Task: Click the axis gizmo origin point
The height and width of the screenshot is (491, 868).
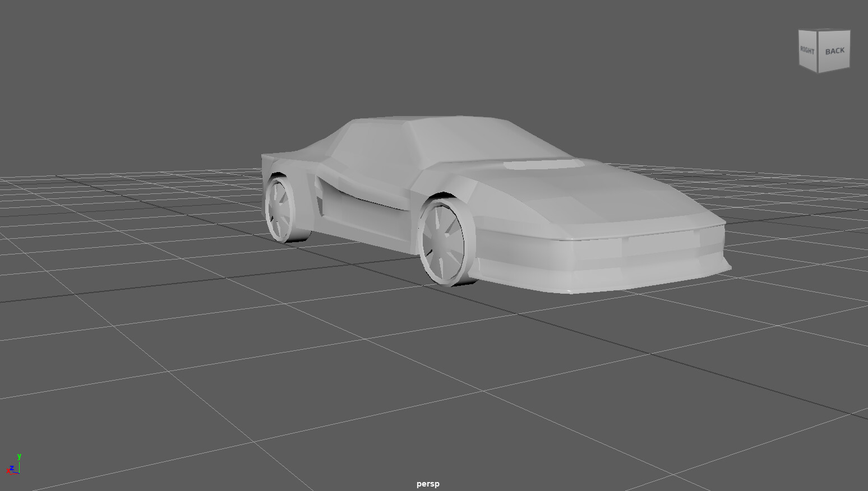Action: pyautogui.click(x=19, y=473)
